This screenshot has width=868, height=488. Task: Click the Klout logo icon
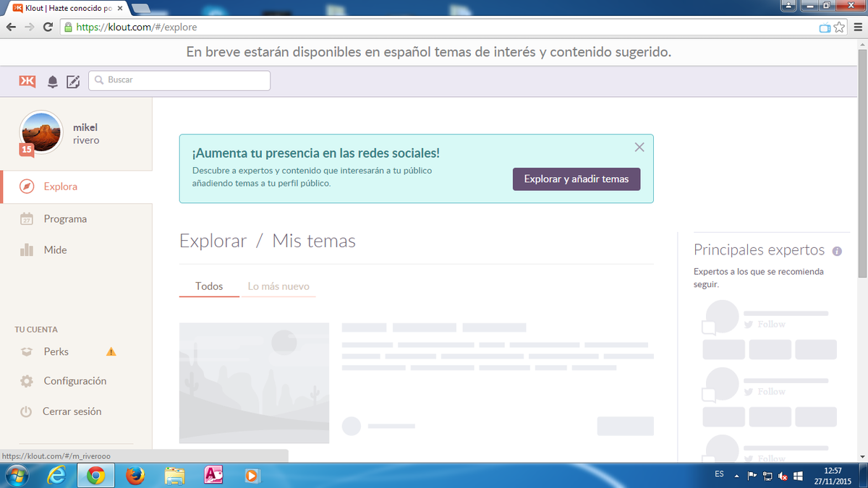[x=27, y=80]
